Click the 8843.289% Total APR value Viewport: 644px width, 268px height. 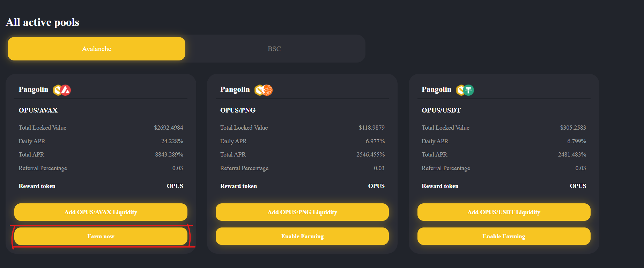(x=169, y=154)
